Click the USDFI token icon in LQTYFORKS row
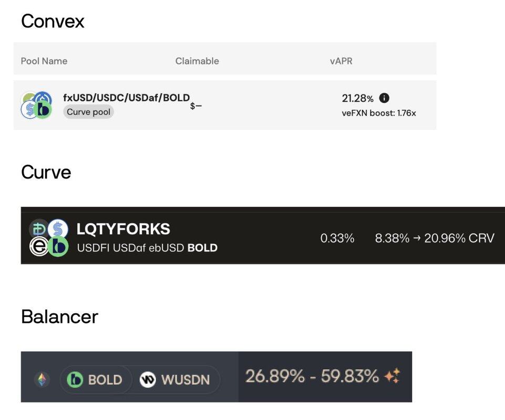The height and width of the screenshot is (420, 505). click(38, 229)
